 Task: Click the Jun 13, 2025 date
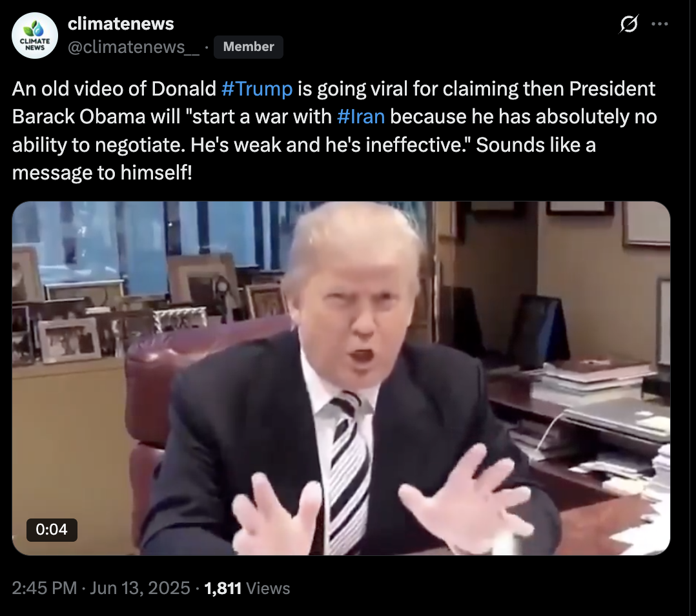[x=140, y=588]
